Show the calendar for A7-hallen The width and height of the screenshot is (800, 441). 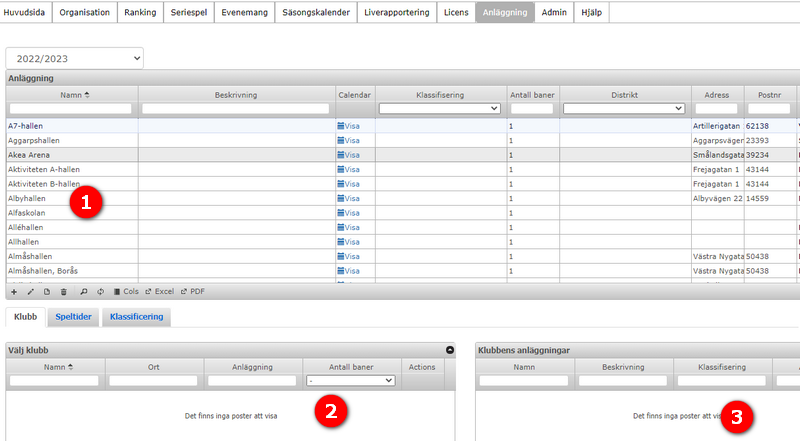[348, 126]
